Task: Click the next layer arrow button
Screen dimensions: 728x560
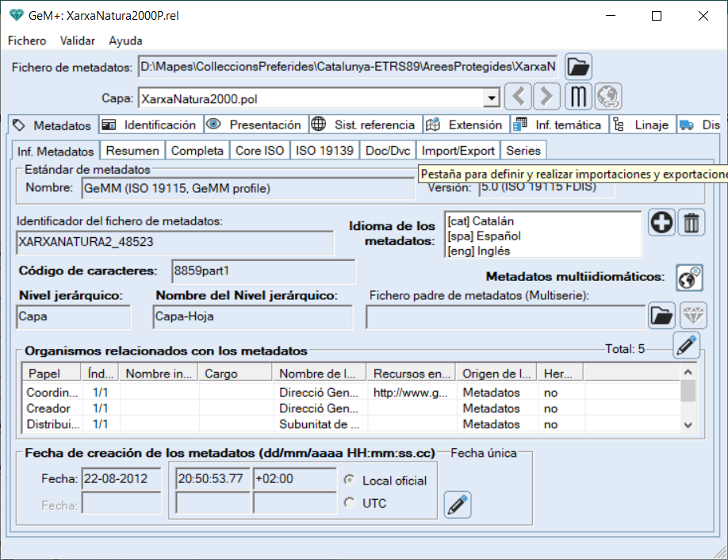Action: pos(546,98)
